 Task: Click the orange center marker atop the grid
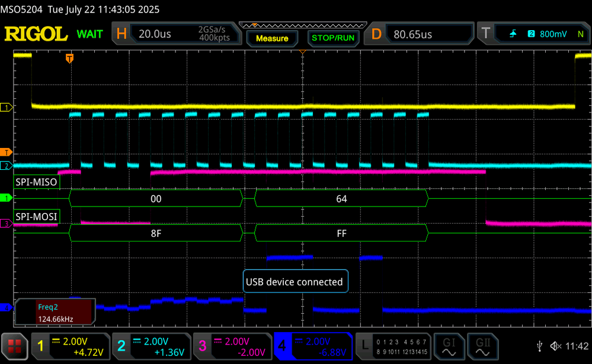(302, 51)
